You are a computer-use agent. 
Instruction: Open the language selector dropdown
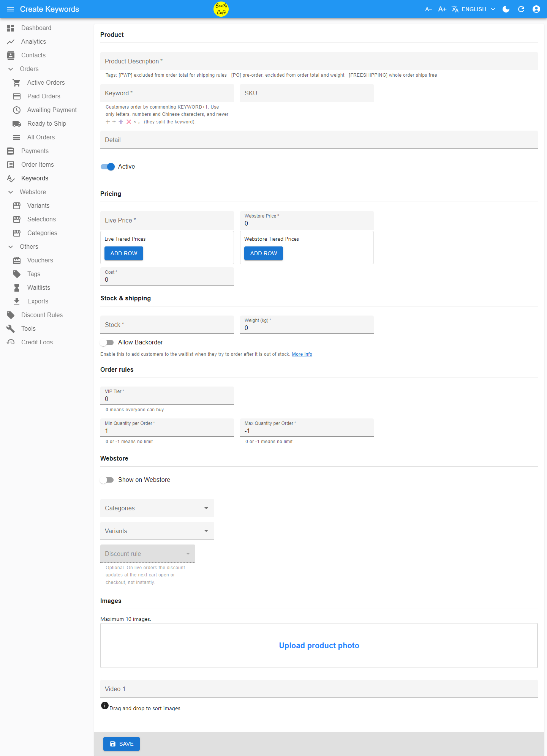[x=473, y=9]
